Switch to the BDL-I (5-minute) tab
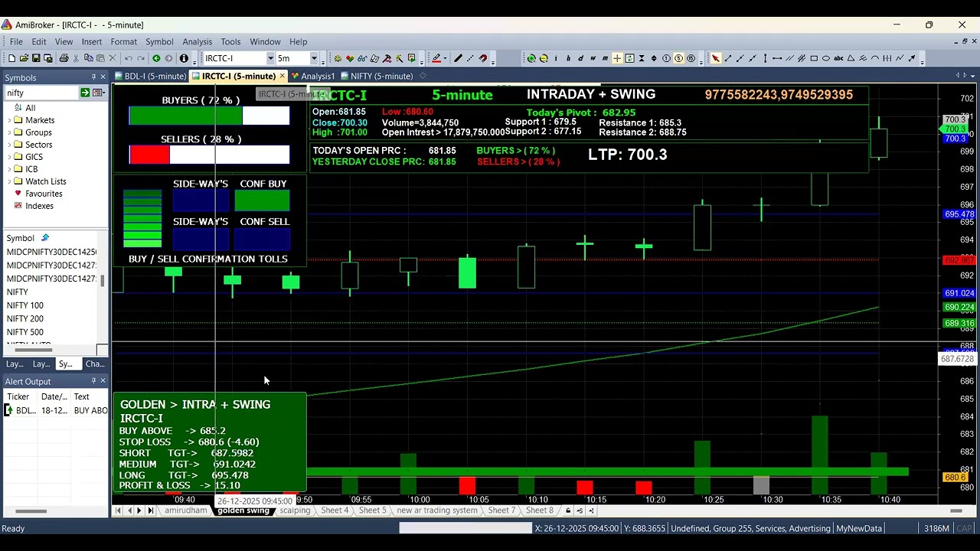 150,76
